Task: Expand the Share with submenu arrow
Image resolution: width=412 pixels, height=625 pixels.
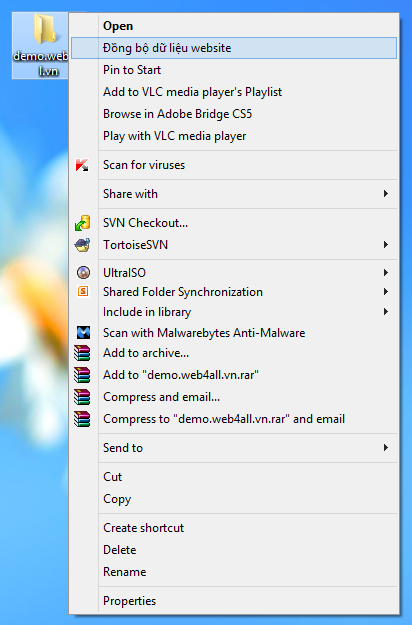Action: click(385, 194)
